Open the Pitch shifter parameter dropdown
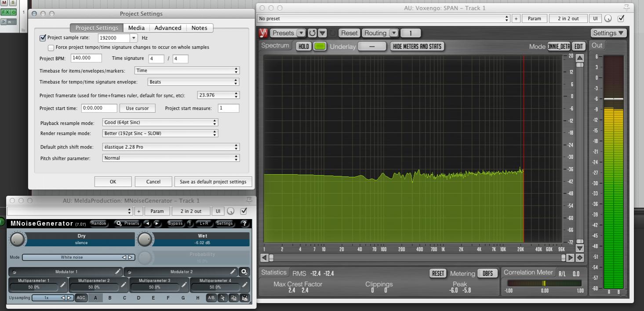Screen dimensions: 644x311 [x=171, y=158]
